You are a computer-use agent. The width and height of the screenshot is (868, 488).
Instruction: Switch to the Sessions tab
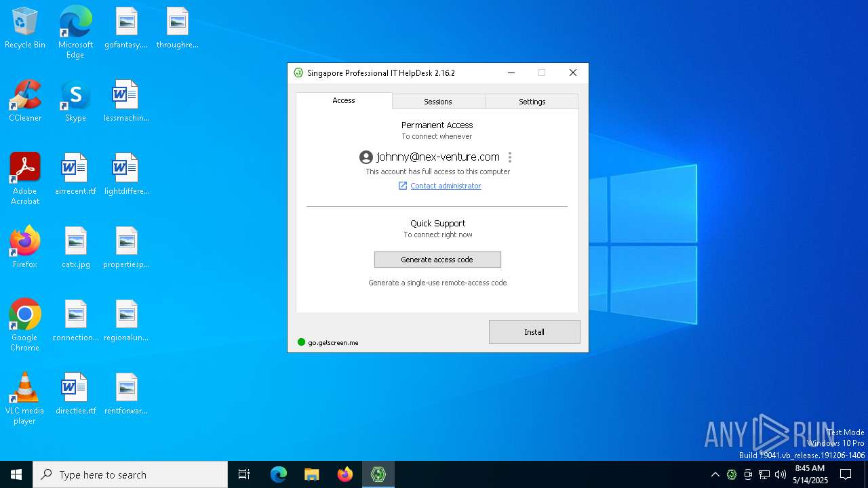438,102
